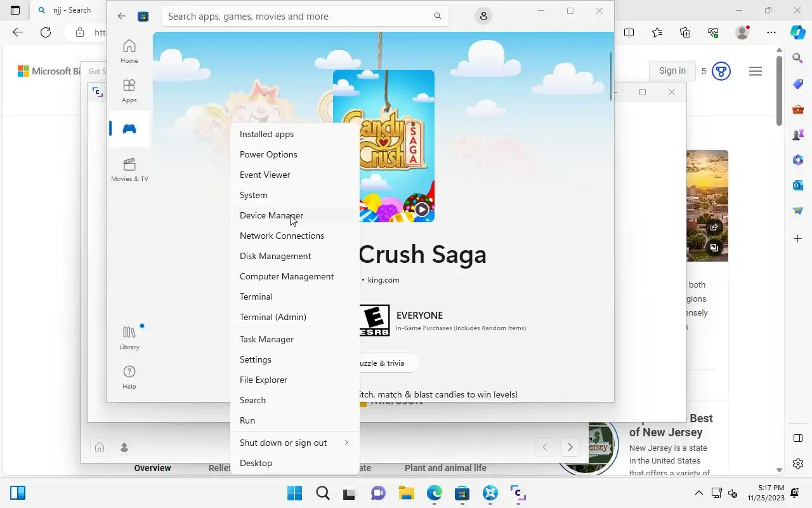This screenshot has height=508, width=812.
Task: Open Terminal (Admin)
Action: [295, 317]
